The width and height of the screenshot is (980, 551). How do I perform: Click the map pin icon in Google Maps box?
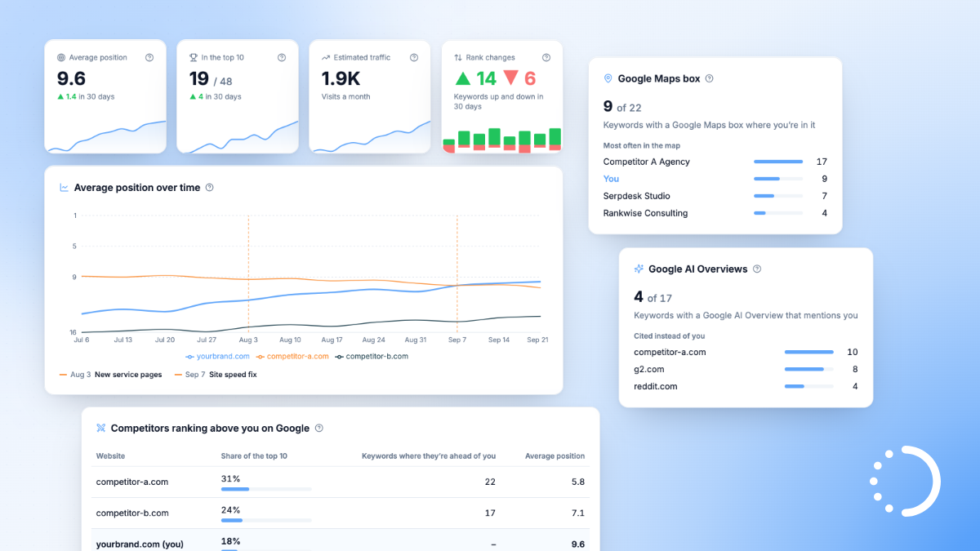[608, 79]
